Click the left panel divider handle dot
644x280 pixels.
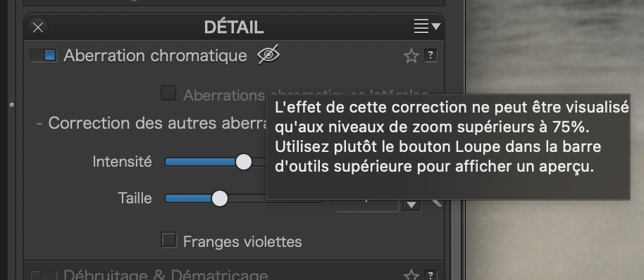12,105
